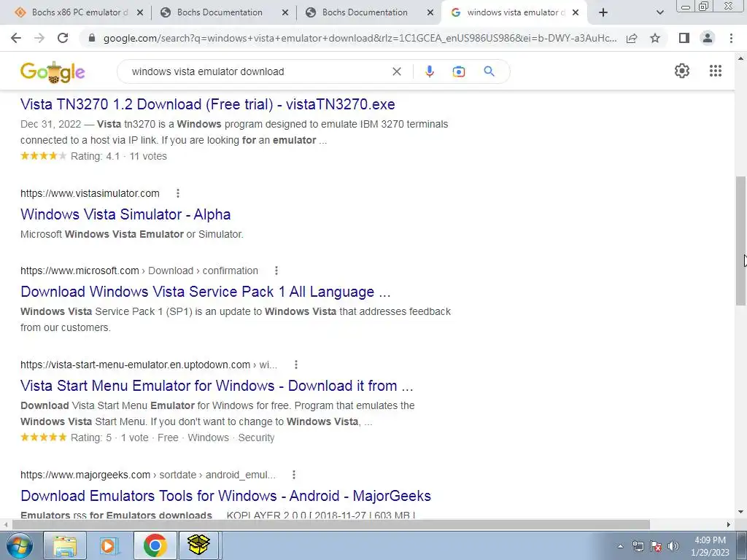Click the address bar URL

point(360,38)
